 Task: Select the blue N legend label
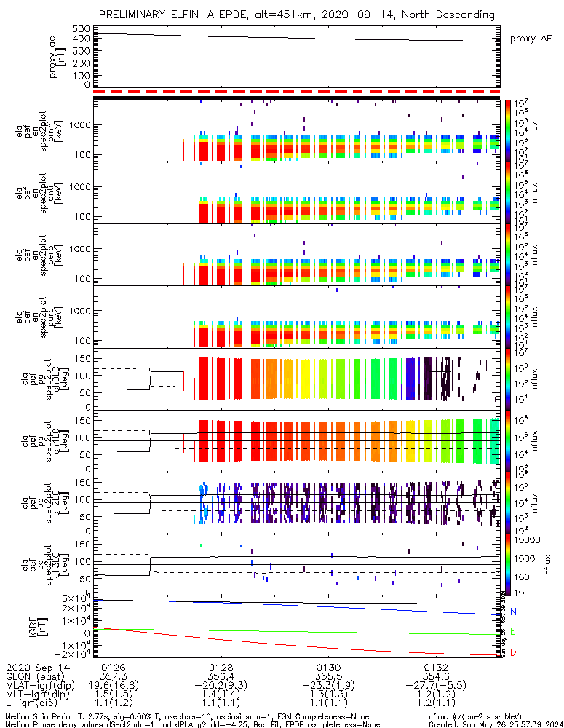click(x=514, y=612)
